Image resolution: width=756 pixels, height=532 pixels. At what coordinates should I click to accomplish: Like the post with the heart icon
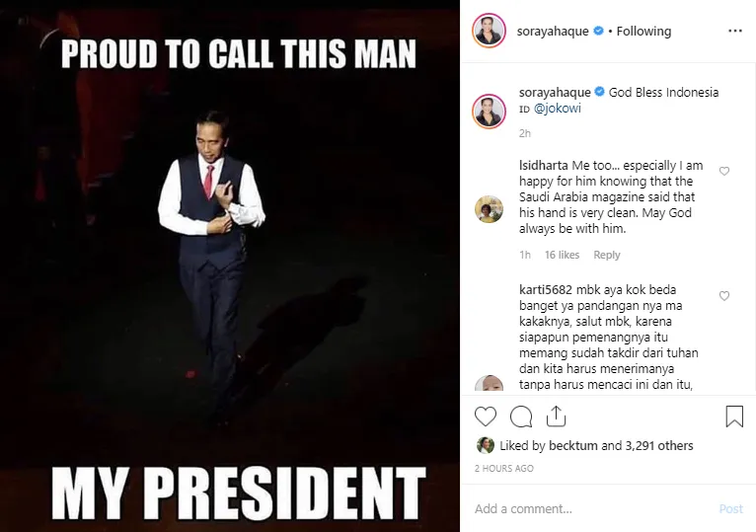click(x=486, y=417)
